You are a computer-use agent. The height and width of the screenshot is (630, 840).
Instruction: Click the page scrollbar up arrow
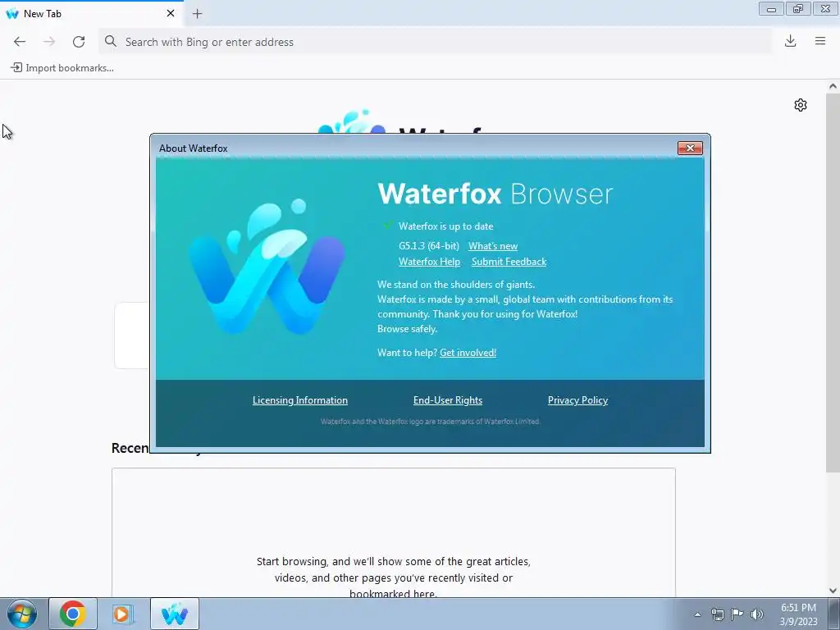click(833, 86)
